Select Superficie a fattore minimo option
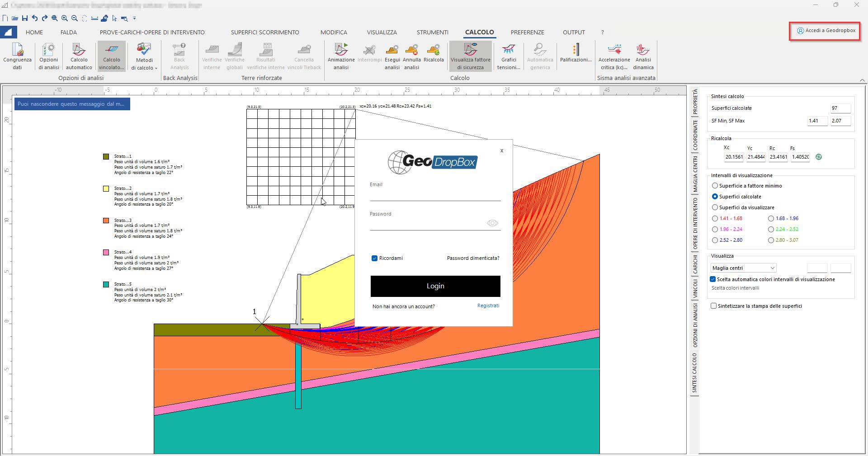This screenshot has width=868, height=456. pyautogui.click(x=715, y=186)
